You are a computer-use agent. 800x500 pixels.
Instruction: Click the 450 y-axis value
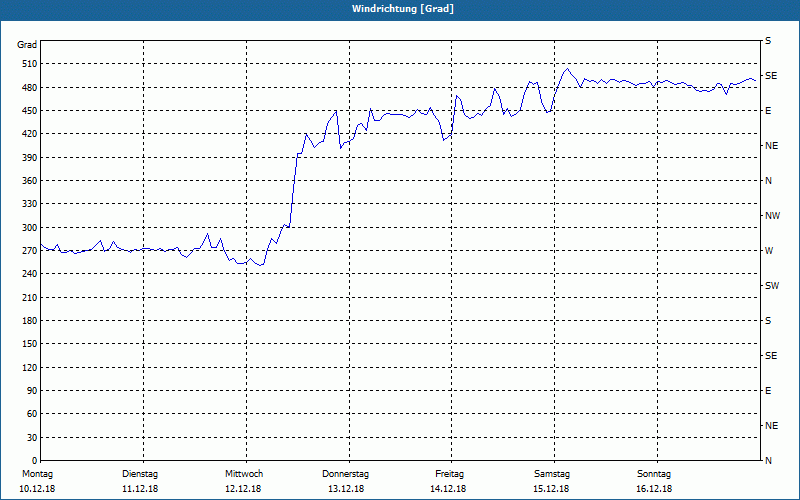(x=30, y=111)
